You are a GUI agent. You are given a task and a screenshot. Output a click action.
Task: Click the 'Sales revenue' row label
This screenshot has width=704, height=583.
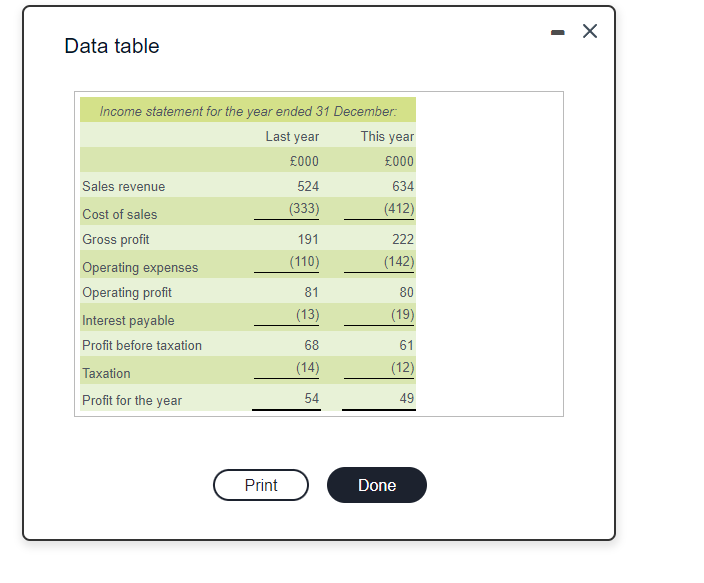(123, 186)
